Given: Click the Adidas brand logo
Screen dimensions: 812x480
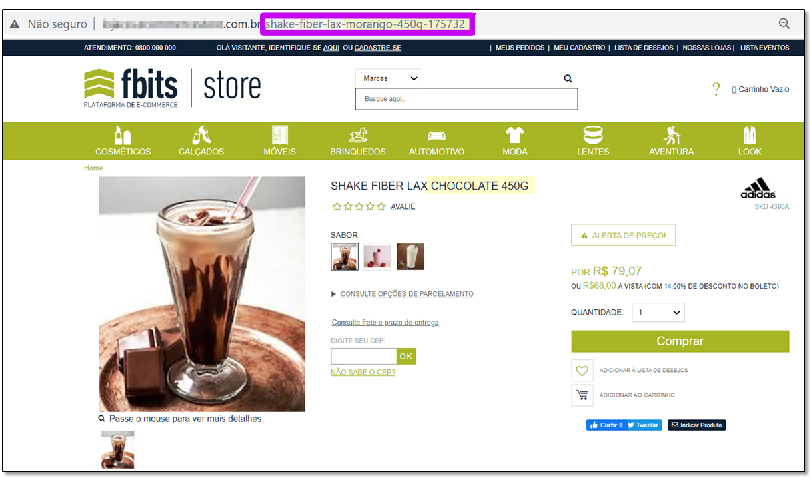Looking at the screenshot, I should coord(758,188).
